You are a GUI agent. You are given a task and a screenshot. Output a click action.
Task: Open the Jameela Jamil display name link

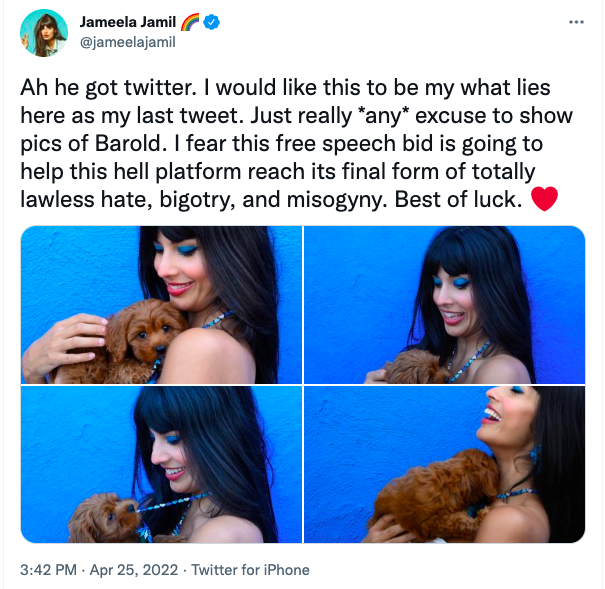point(128,22)
